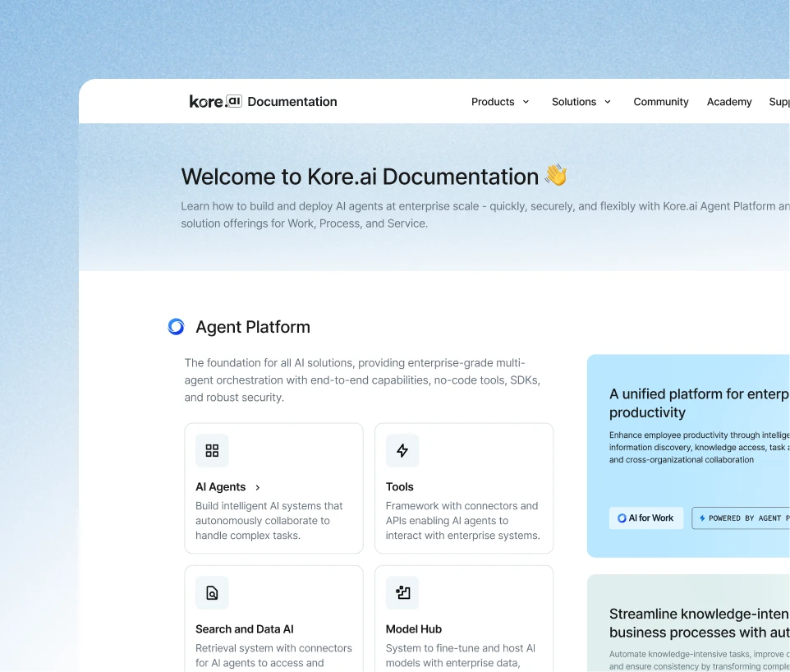Open Search and Data AI card title

point(245,629)
